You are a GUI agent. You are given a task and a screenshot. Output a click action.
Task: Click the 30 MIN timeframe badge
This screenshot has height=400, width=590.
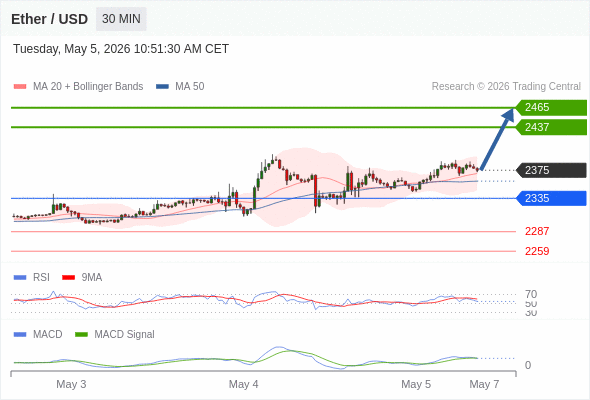[x=121, y=19]
